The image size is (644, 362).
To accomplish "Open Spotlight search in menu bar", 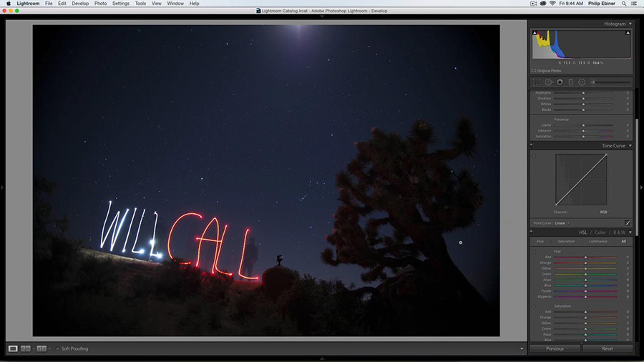I will point(624,4).
